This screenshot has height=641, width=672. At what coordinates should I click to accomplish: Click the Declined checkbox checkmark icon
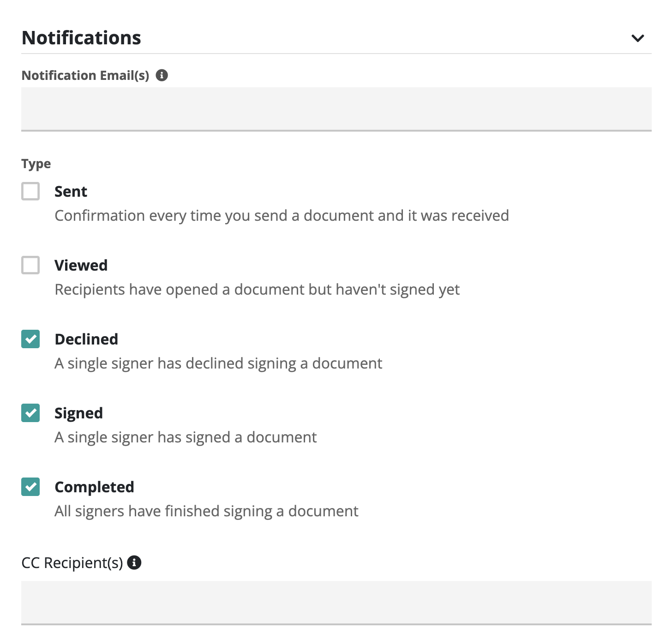click(30, 339)
